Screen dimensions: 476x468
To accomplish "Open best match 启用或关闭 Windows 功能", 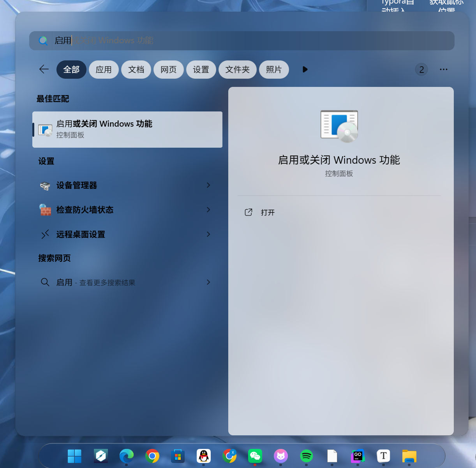I will 127,129.
